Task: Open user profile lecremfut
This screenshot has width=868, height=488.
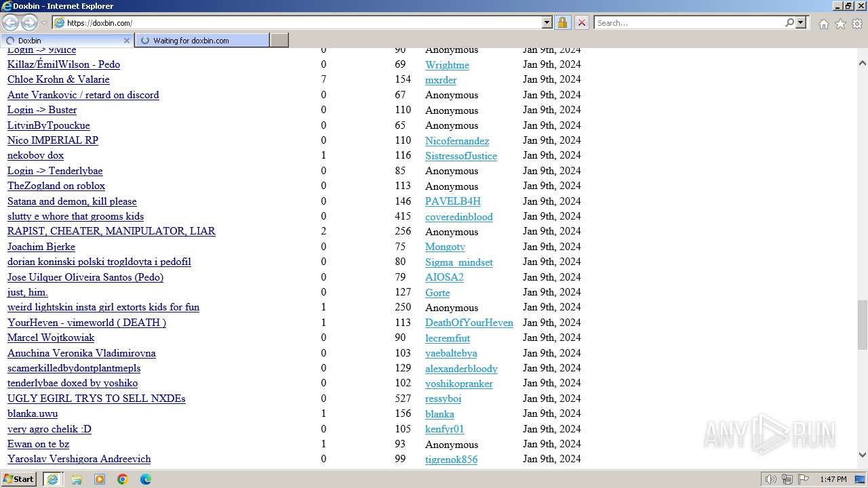Action: (x=448, y=338)
